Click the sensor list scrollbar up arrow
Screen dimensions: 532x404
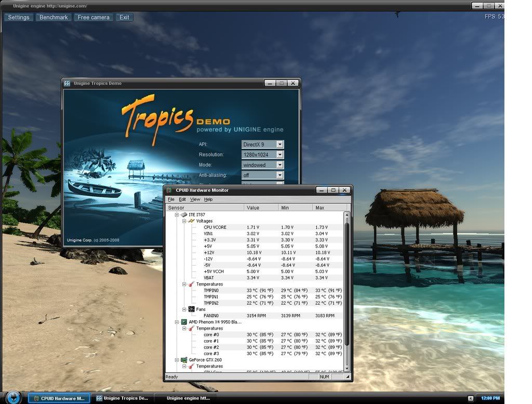pos(347,215)
